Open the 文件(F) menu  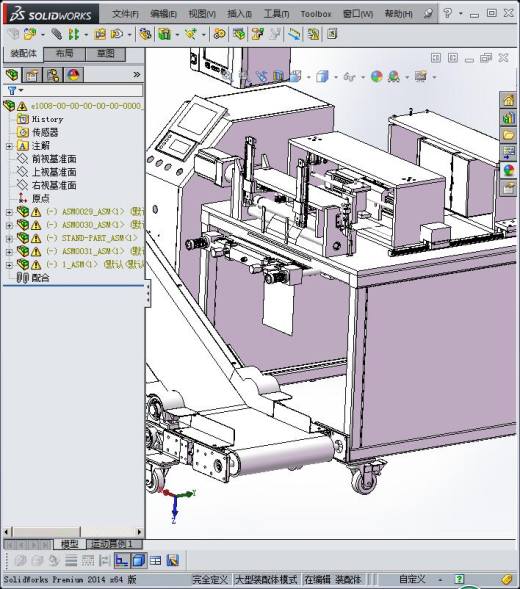click(x=125, y=14)
